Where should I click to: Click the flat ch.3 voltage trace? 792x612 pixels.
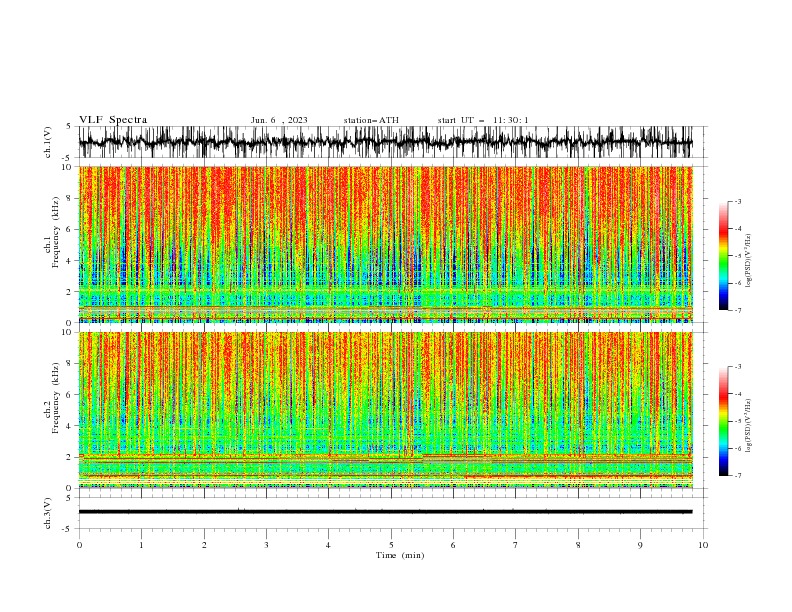click(x=385, y=512)
